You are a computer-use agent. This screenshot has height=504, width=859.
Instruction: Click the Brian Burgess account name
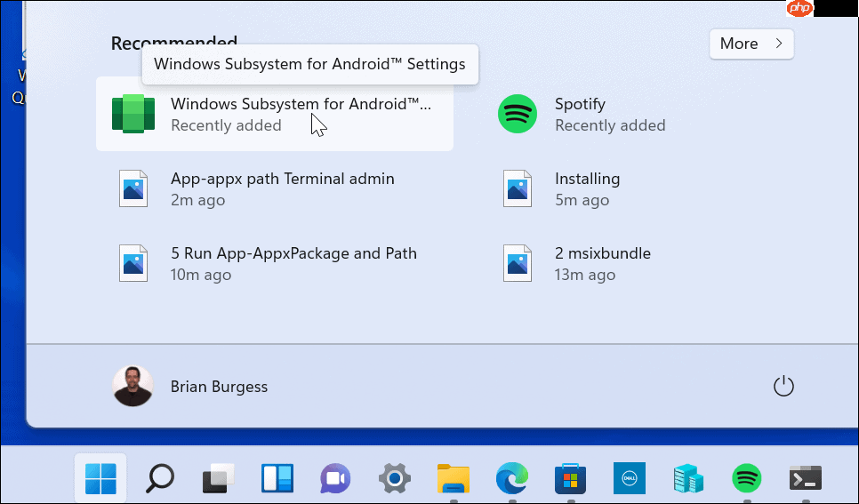[219, 387]
